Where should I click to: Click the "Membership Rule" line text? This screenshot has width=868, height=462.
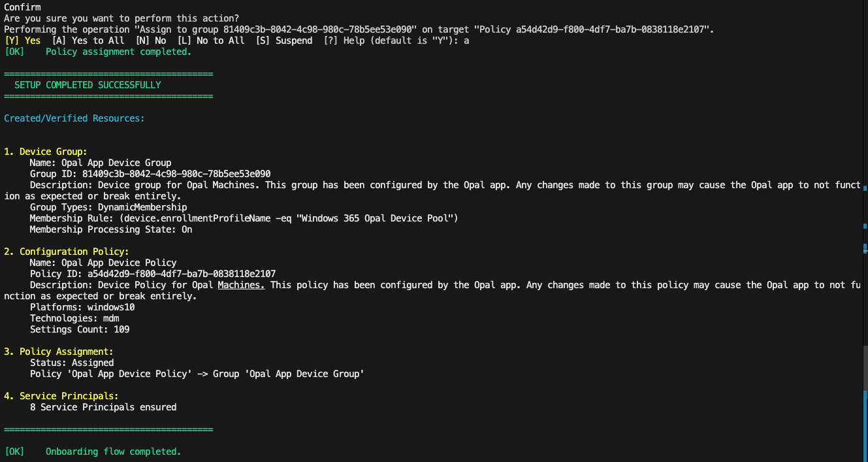(244, 218)
